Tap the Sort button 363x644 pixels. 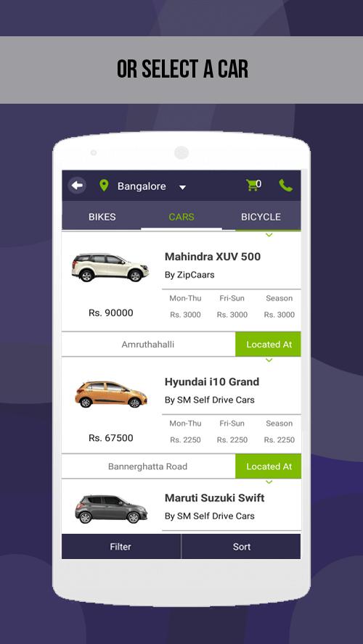[241, 547]
